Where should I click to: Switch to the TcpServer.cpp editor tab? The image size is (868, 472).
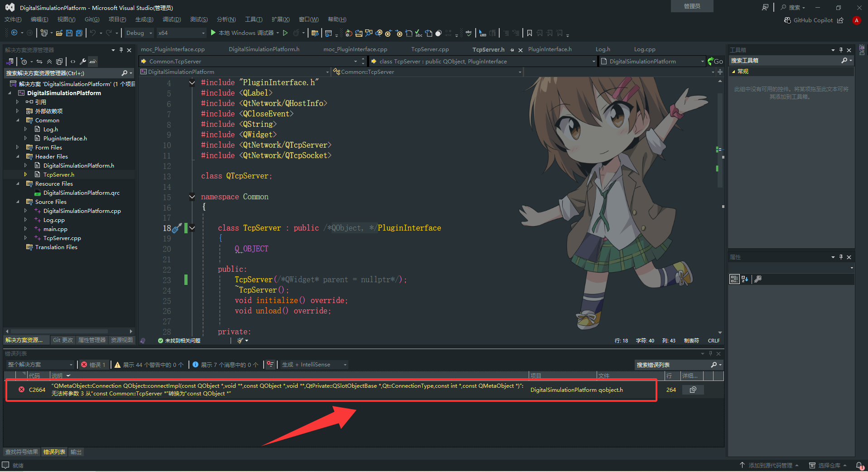[430, 49]
